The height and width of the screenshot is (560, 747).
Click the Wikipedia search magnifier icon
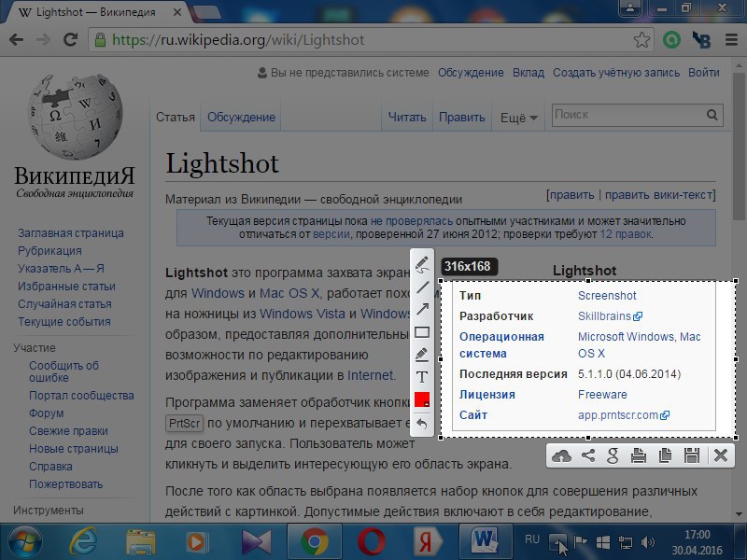712,115
